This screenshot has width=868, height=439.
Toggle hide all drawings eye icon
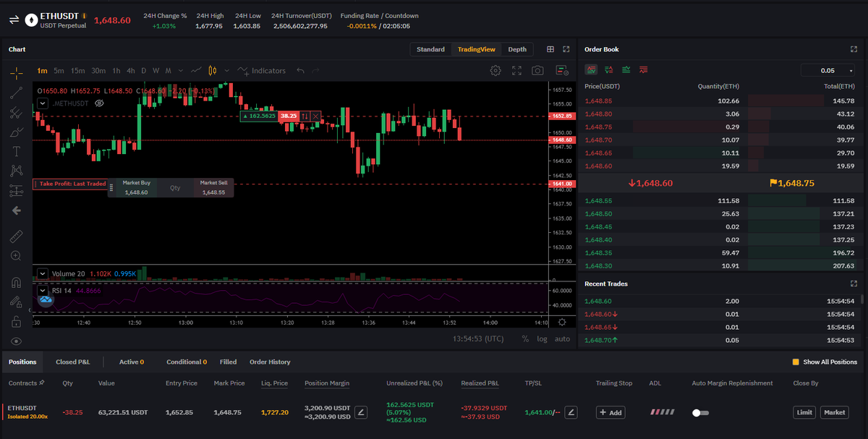click(x=16, y=341)
